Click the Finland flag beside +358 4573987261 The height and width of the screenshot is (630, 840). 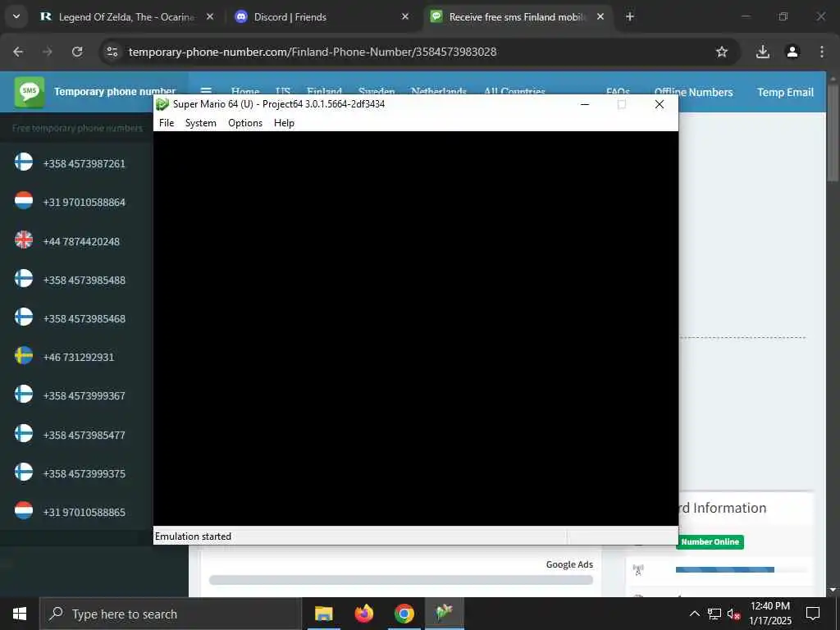click(x=24, y=162)
